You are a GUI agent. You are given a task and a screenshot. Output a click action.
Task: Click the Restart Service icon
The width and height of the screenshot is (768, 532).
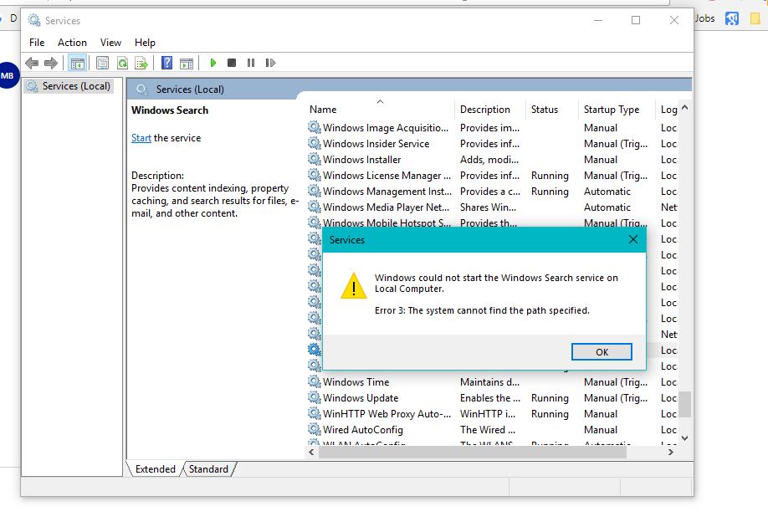click(270, 63)
